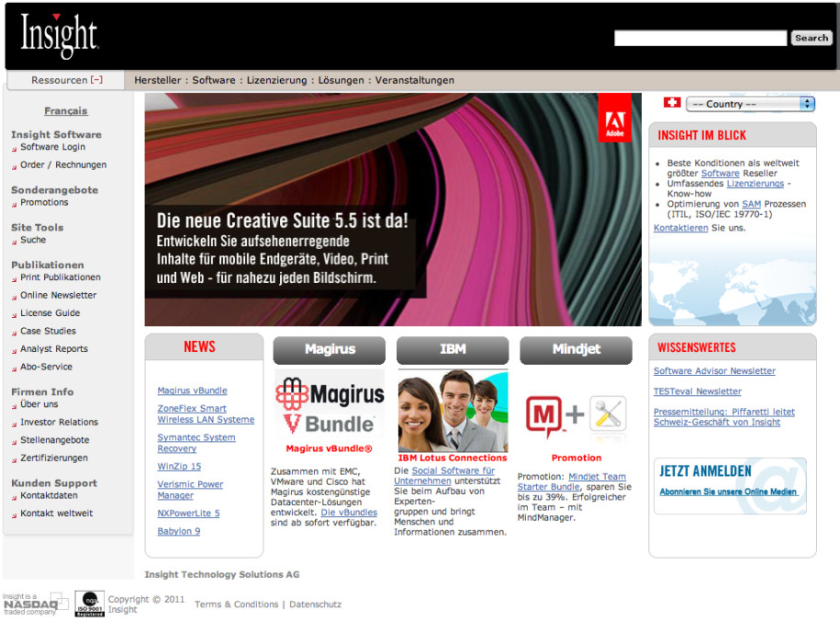Open the Symantec System Recovery news link
This screenshot has width=840, height=622.
click(196, 443)
